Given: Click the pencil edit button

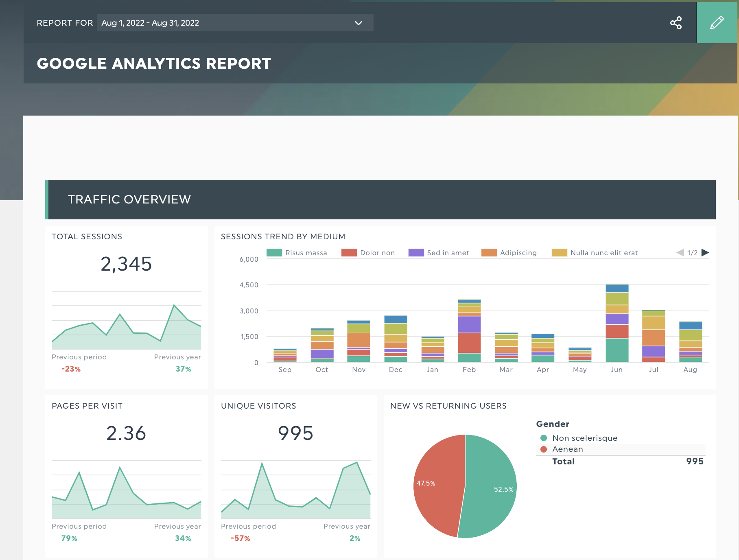Looking at the screenshot, I should [717, 23].
